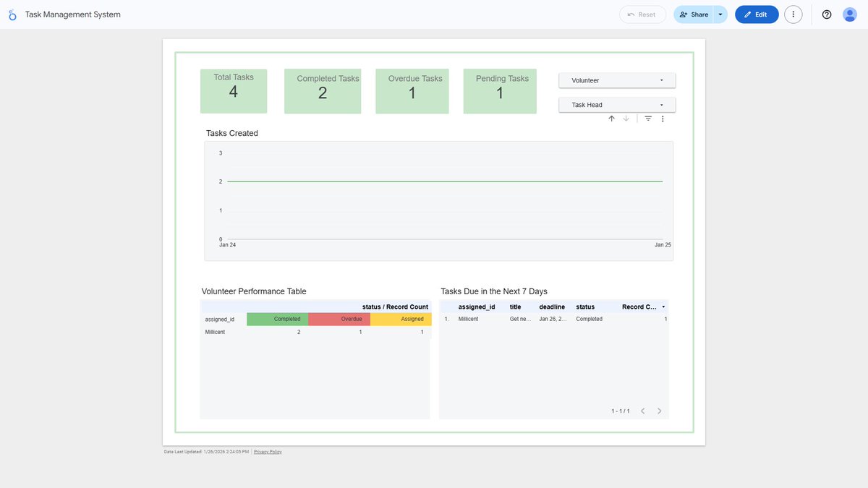Click the Jan 24 axis label
The image size is (868, 488).
(227, 245)
